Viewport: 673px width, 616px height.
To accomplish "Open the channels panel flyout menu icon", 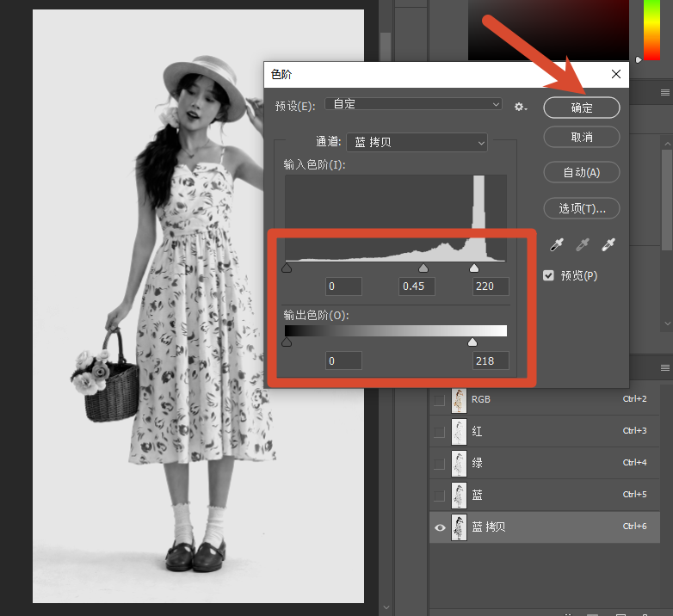I will coord(665,367).
